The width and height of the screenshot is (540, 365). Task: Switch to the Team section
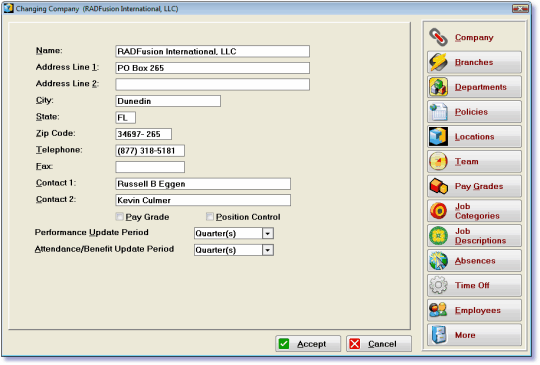point(474,161)
